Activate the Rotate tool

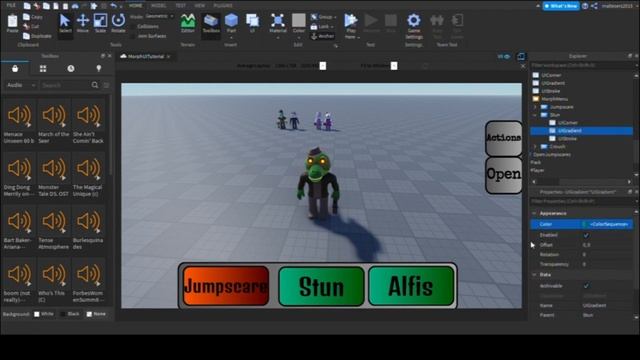coord(118,23)
